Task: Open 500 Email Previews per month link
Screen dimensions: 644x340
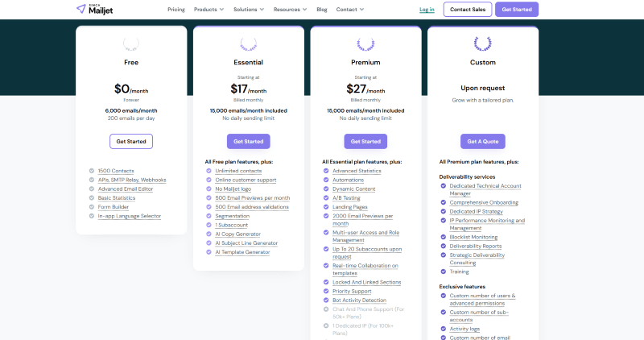Action: (x=253, y=198)
